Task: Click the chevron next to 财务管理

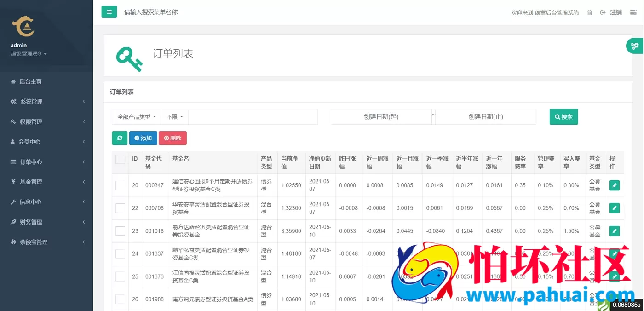Action: pos(84,222)
